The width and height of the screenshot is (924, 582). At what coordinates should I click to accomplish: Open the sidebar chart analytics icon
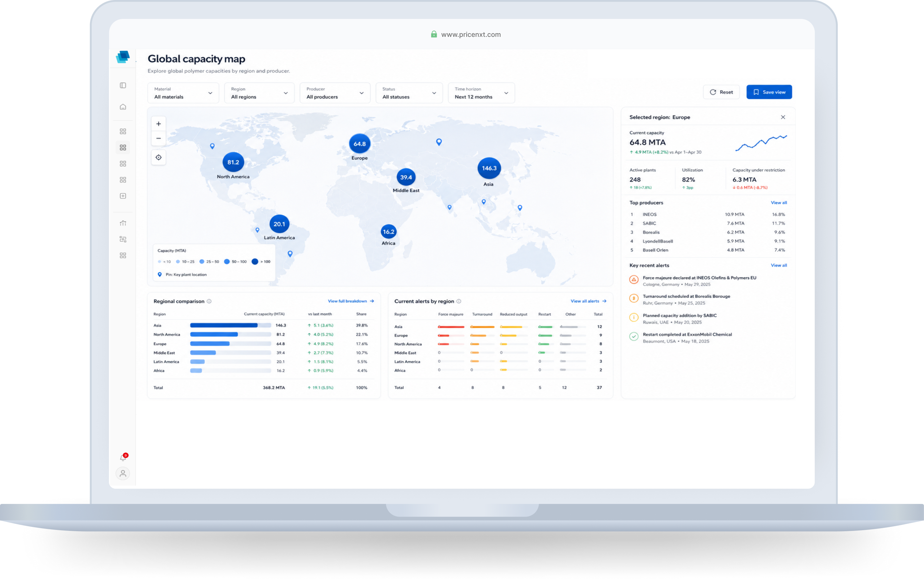[x=123, y=223]
